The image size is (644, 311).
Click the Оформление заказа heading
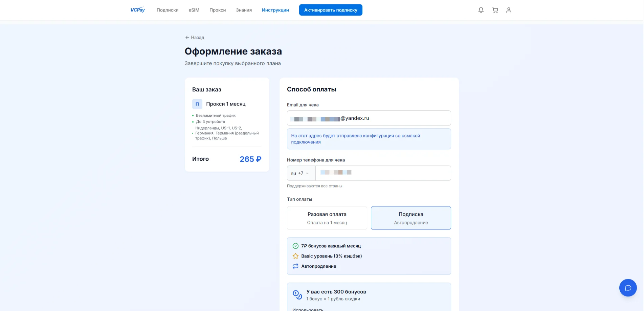click(233, 51)
